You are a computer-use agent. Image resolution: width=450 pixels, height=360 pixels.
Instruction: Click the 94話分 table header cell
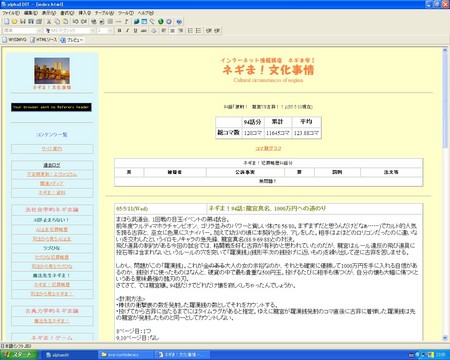252,122
